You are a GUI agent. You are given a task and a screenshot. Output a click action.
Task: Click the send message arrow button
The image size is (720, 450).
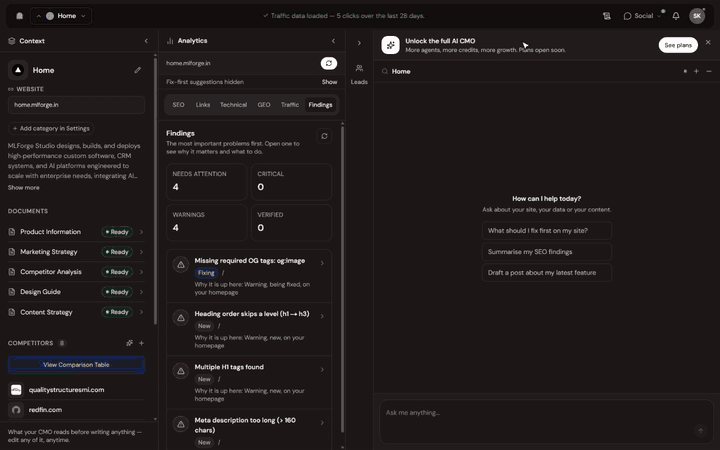(700, 430)
